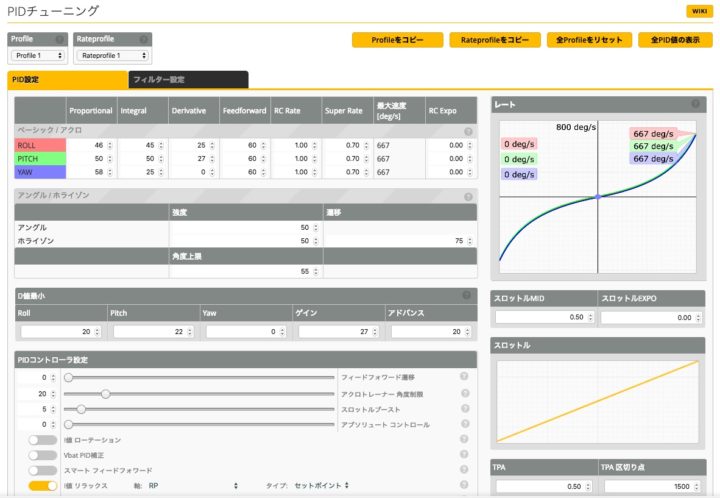
Task: Open the Profile 1 dropdown
Action: point(38,56)
